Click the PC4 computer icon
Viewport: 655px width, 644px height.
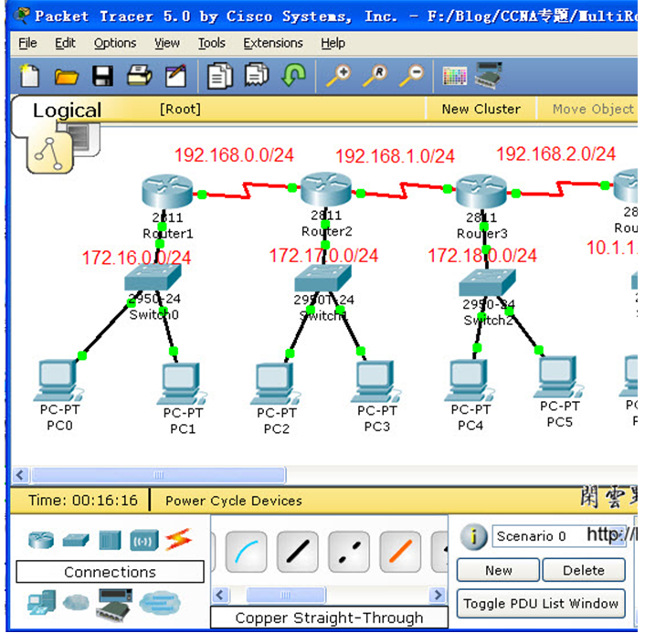coord(470,381)
